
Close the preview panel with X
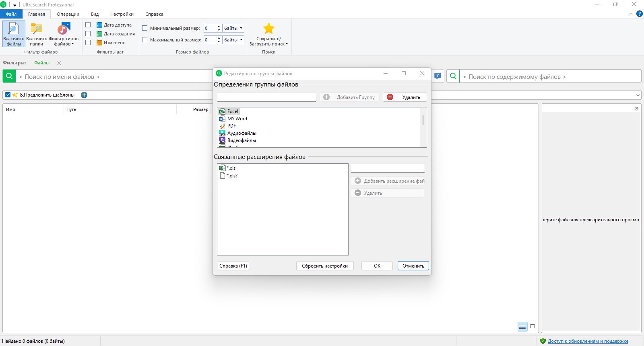(x=636, y=108)
